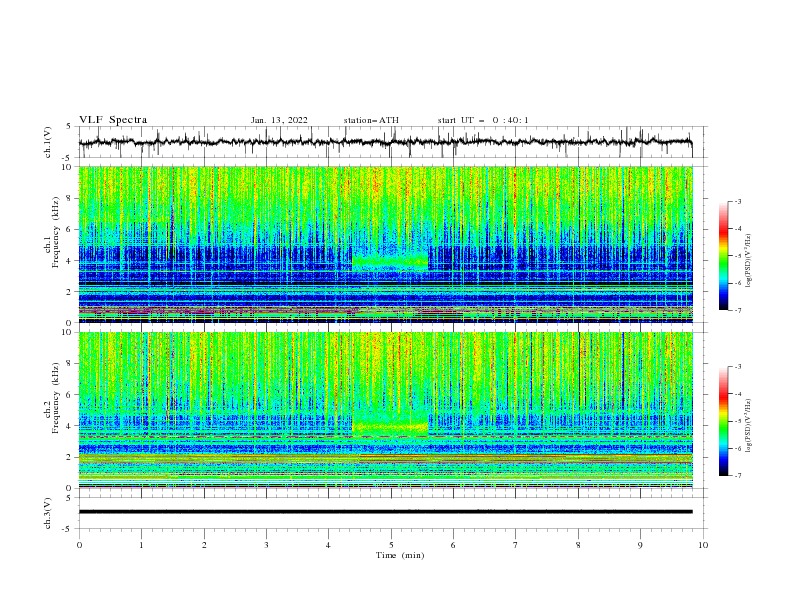Click the flat ch.3 voltage trace

point(385,512)
